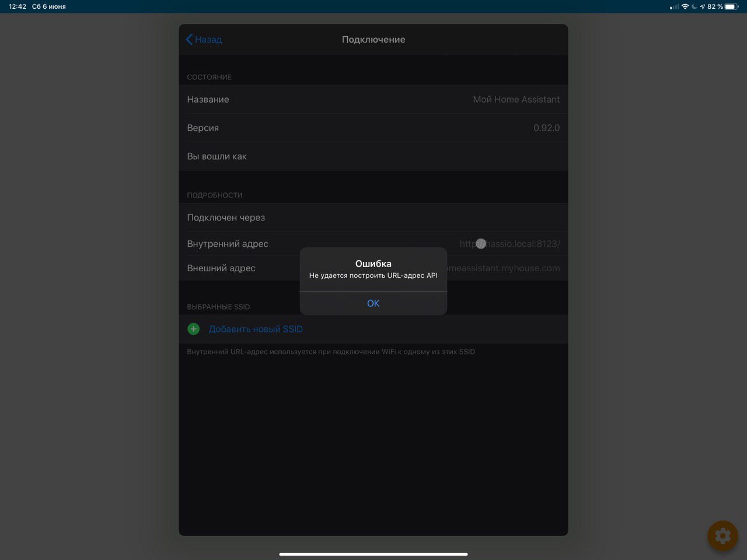The width and height of the screenshot is (747, 560).
Task: Edit the Внутренний адрес field
Action: [373, 244]
